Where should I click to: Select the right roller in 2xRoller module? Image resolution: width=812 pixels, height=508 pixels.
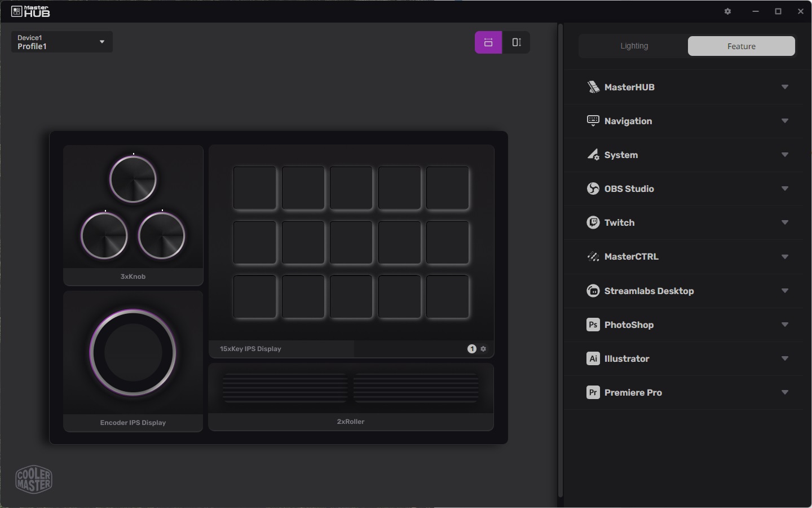click(x=416, y=387)
